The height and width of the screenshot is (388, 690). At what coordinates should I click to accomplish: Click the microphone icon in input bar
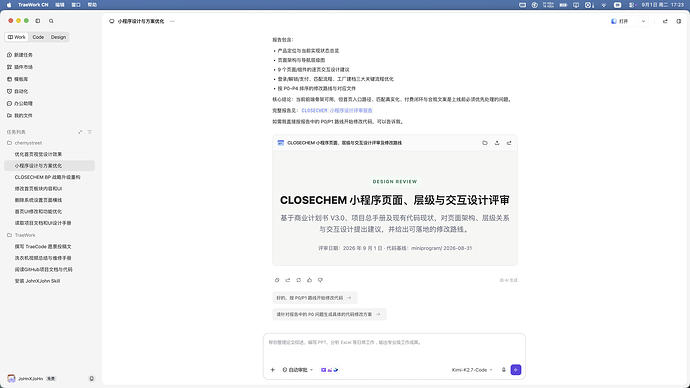[503, 370]
